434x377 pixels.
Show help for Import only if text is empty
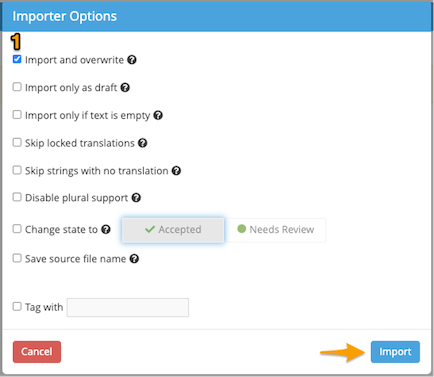(x=158, y=115)
